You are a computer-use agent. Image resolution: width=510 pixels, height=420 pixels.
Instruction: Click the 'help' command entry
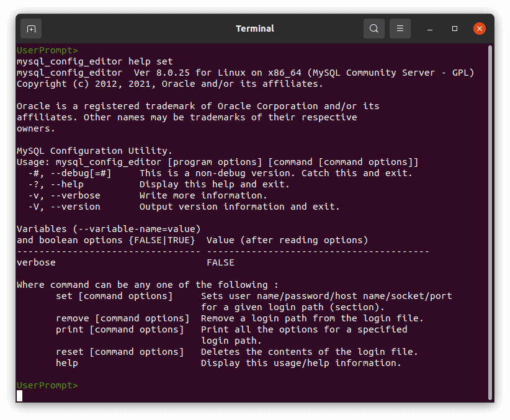tap(66, 363)
